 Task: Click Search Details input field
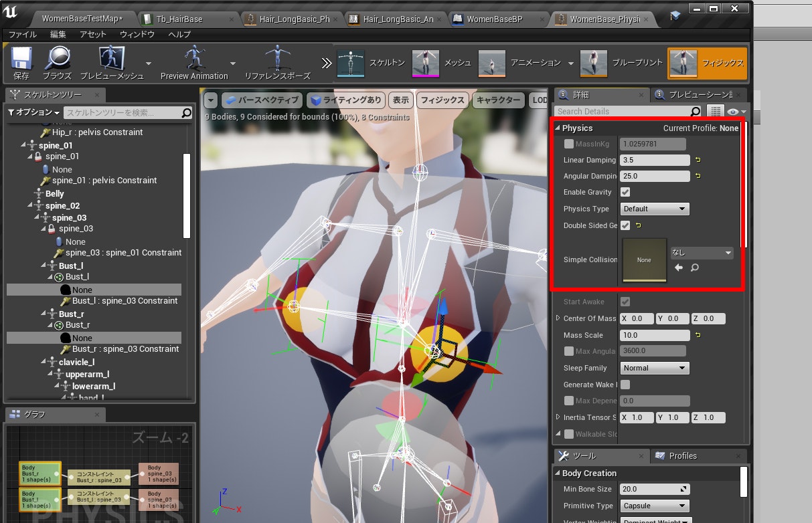coord(622,111)
